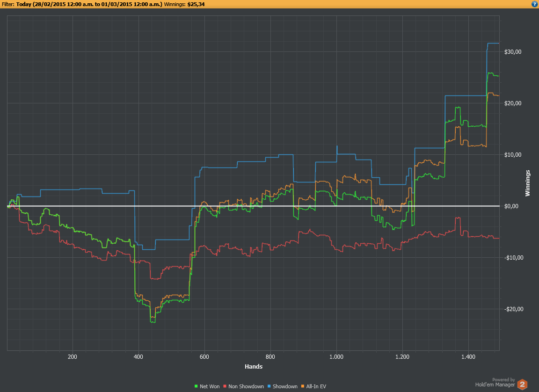Image resolution: width=539 pixels, height=392 pixels.
Task: Click the Hold'em Manager 2 logo icon
Action: click(522, 384)
